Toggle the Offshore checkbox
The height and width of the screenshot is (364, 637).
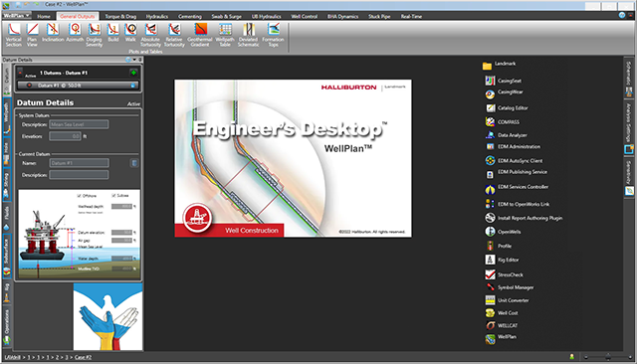pos(80,196)
